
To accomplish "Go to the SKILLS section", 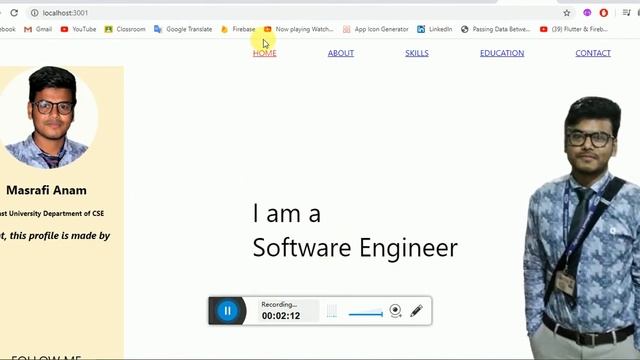I will tap(417, 53).
